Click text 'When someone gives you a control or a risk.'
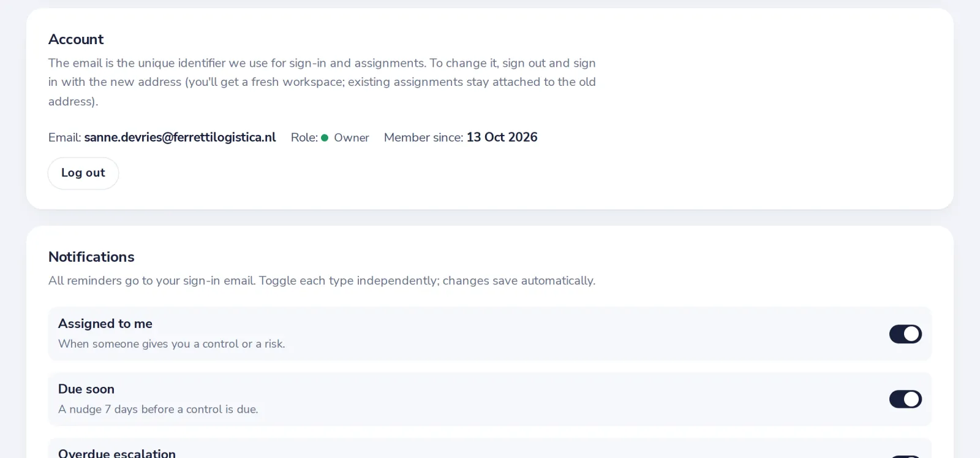Screen dimensions: 980x458 pyautogui.click(x=171, y=344)
